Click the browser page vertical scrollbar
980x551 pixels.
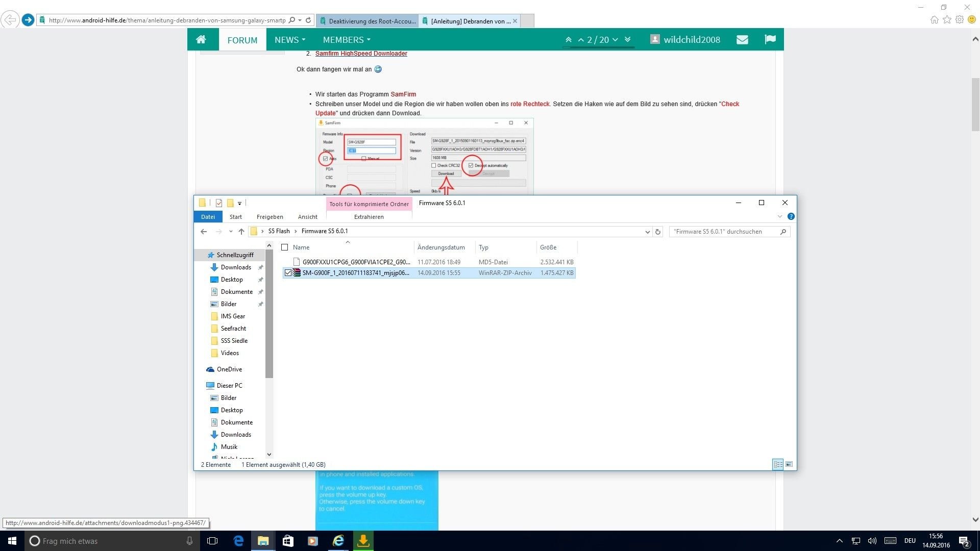pyautogui.click(x=975, y=105)
